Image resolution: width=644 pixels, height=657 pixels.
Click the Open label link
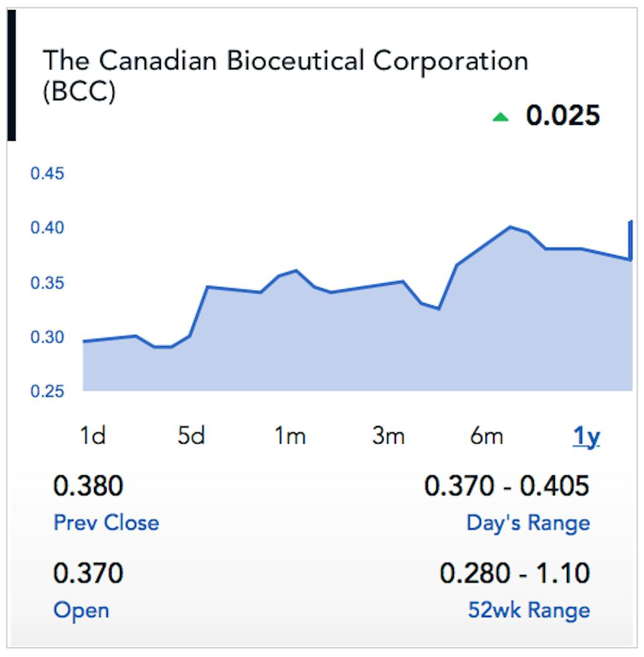pos(81,610)
